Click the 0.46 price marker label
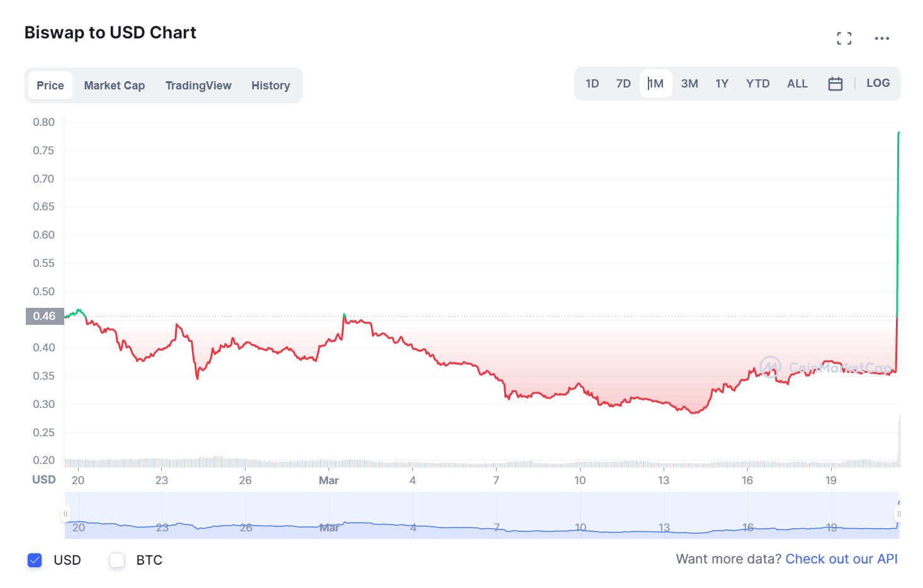Viewport: 923px width, 588px height. point(45,316)
